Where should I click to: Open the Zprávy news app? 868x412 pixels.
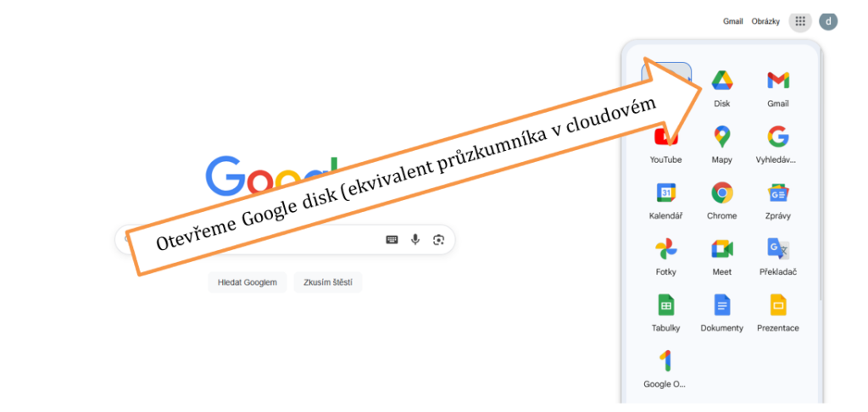click(778, 201)
